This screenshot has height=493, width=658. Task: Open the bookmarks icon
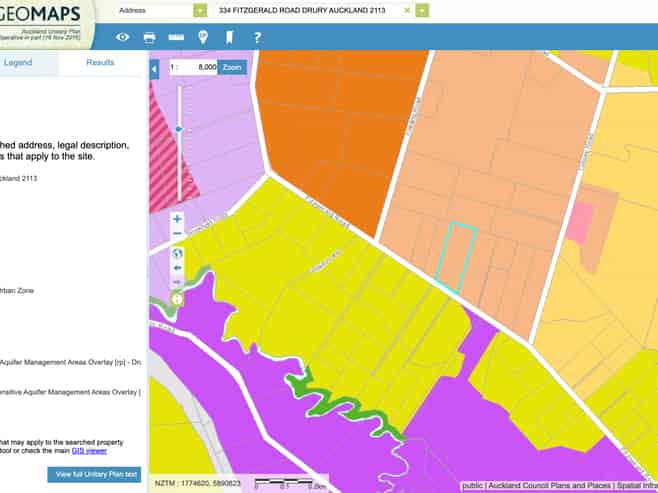[x=229, y=38]
